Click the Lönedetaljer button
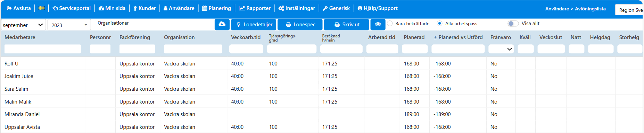This screenshot has height=133, width=644. click(254, 25)
